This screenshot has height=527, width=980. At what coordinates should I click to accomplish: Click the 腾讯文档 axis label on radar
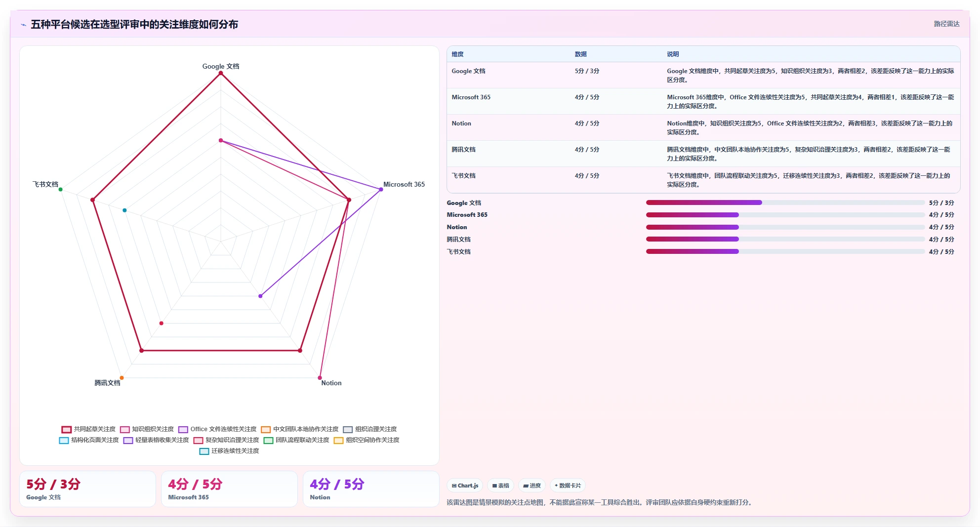pyautogui.click(x=107, y=383)
